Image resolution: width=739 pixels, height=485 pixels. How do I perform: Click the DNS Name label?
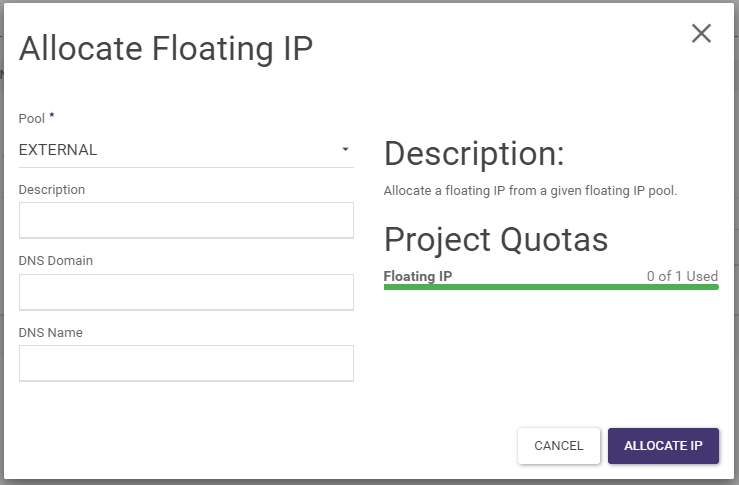pyautogui.click(x=50, y=332)
